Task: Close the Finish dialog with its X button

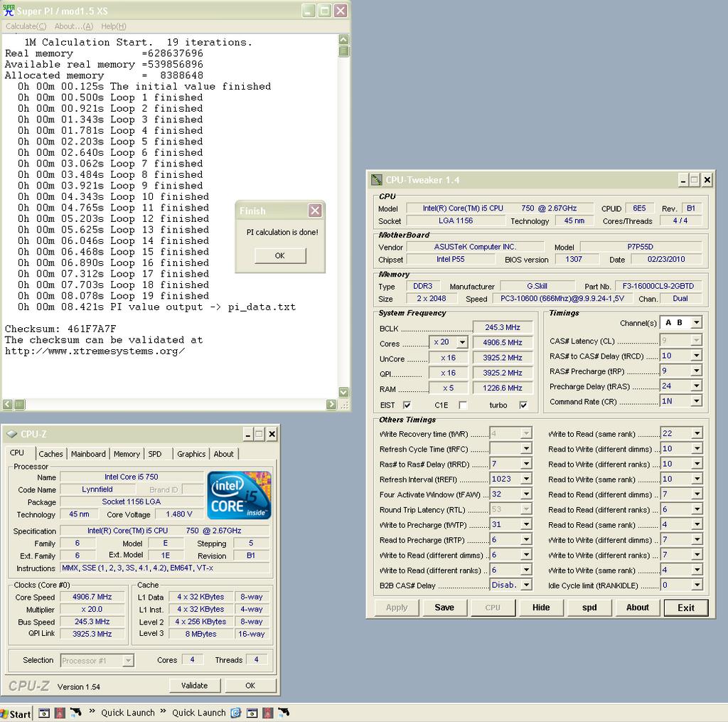Action: (x=315, y=211)
